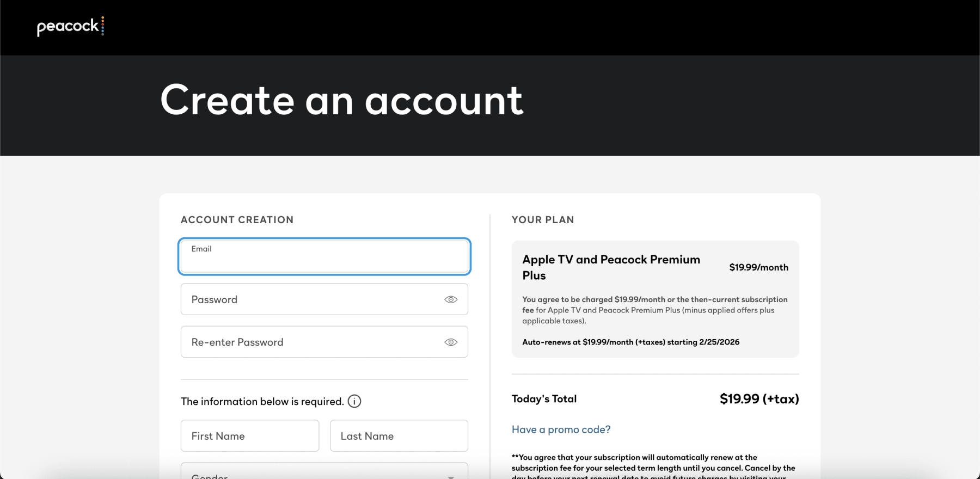The width and height of the screenshot is (980, 479).
Task: Click the "Have a promo code?" link
Action: coord(561,429)
